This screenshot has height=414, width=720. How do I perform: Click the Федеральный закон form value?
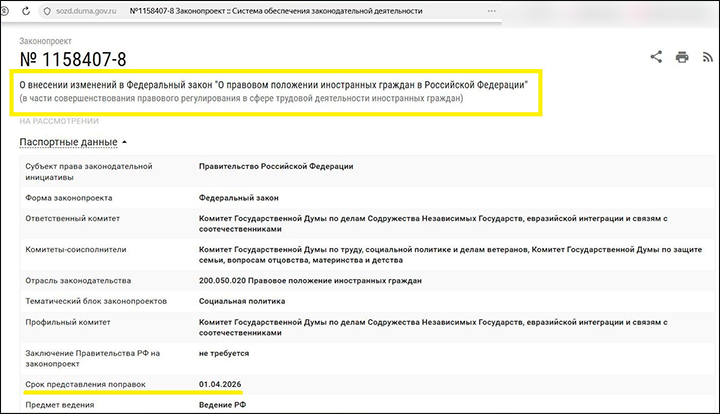point(238,197)
